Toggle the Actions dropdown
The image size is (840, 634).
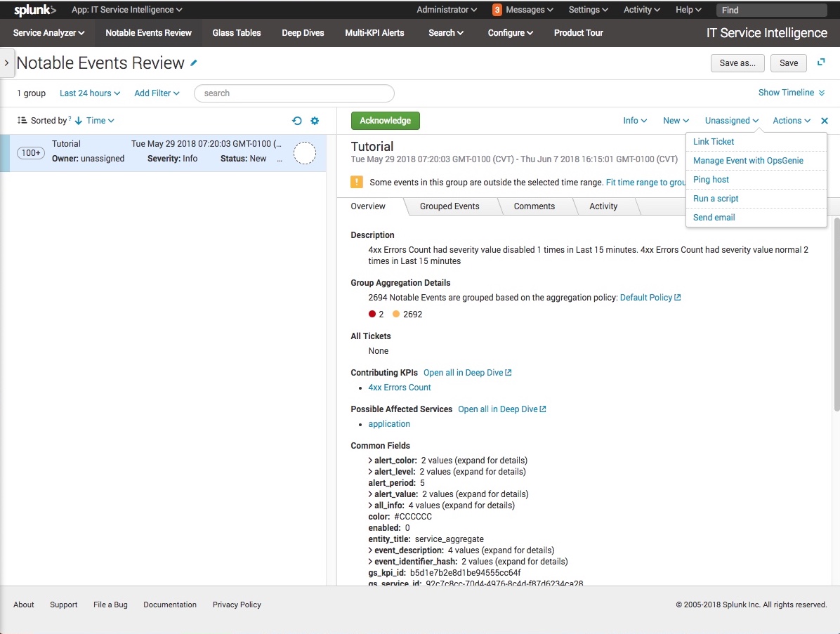tap(792, 121)
